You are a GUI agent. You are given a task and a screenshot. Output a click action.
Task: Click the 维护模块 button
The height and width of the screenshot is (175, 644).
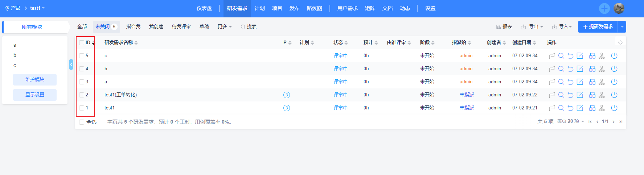35,80
